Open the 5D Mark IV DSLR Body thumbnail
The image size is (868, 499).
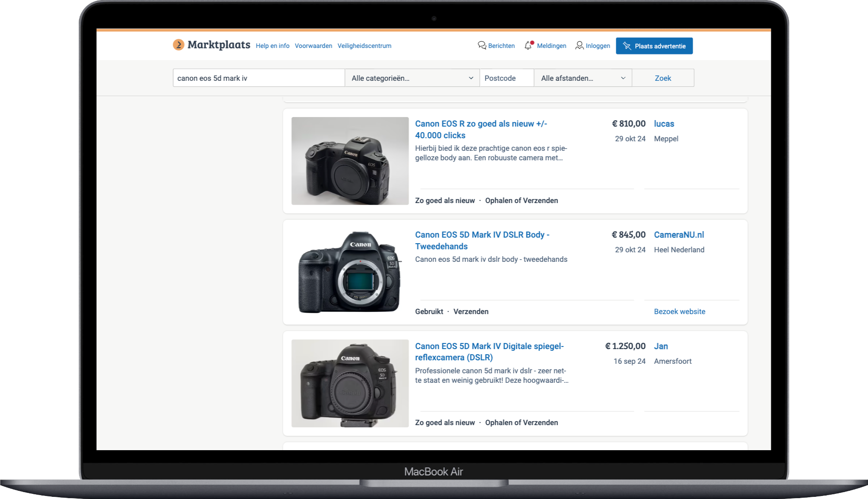[350, 272]
